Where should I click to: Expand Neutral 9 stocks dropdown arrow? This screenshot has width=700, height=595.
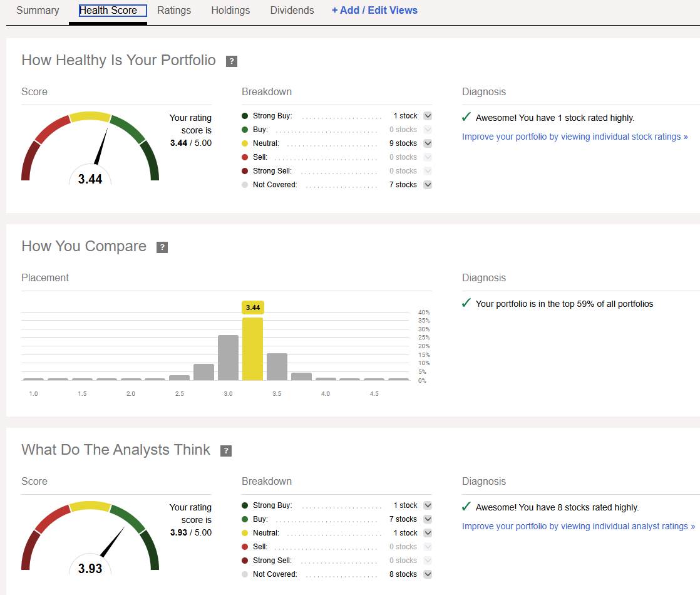coord(428,143)
